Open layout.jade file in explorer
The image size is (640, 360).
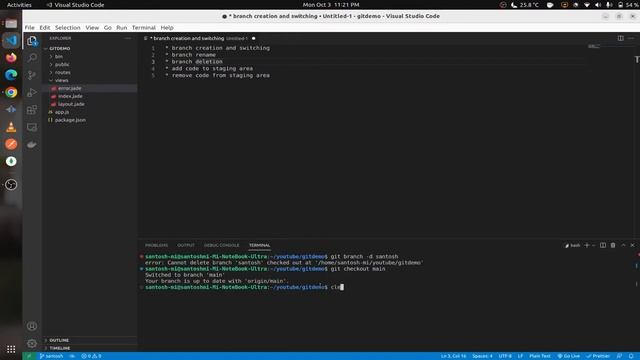point(90,104)
